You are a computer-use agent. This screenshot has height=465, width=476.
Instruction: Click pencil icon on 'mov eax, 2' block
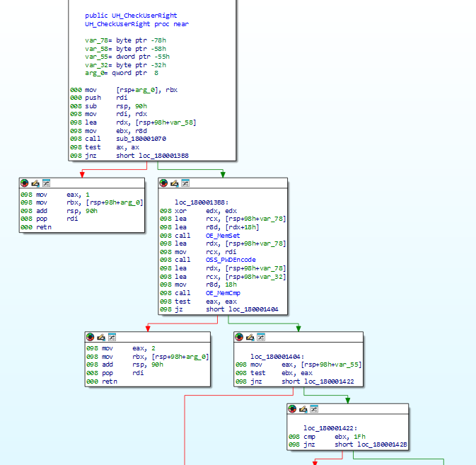101,338
